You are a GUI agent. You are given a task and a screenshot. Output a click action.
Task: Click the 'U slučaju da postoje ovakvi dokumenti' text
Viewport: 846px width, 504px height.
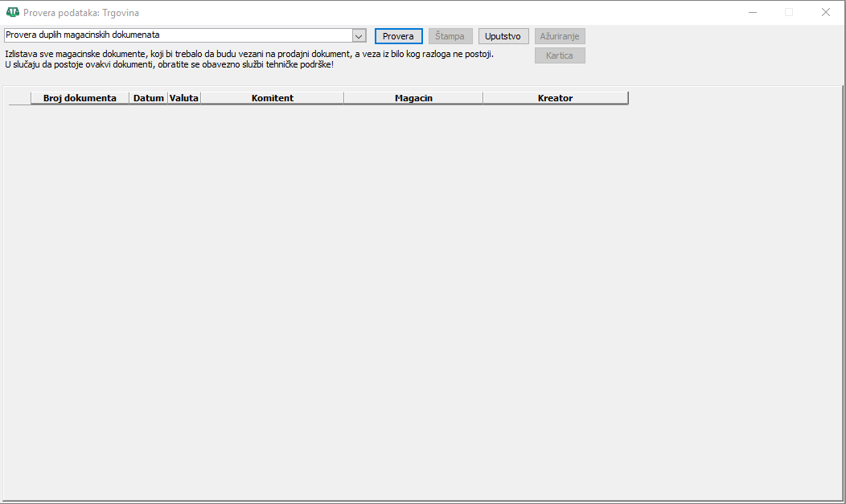click(169, 64)
